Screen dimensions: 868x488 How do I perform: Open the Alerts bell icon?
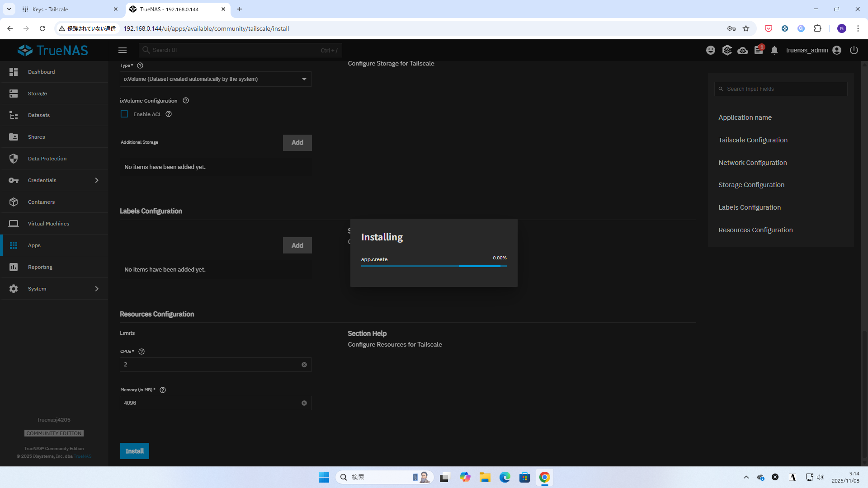(774, 50)
